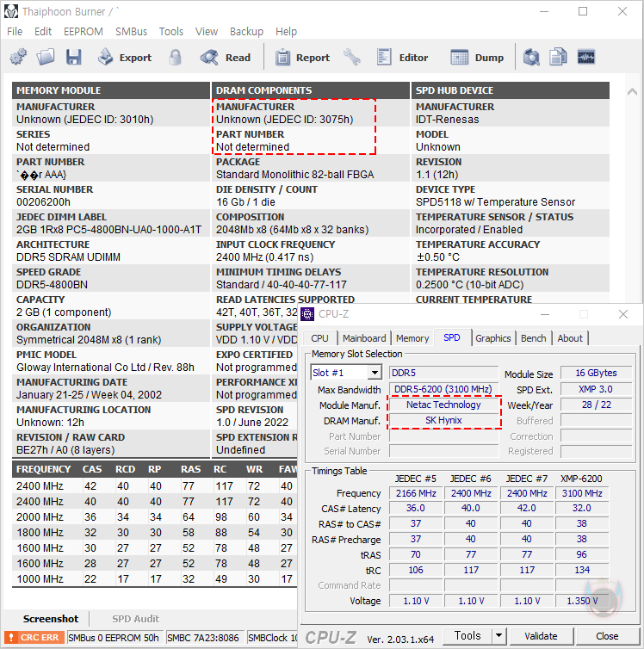Image resolution: width=644 pixels, height=649 pixels.
Task: Open file with the folder icon
Action: pos(46,57)
